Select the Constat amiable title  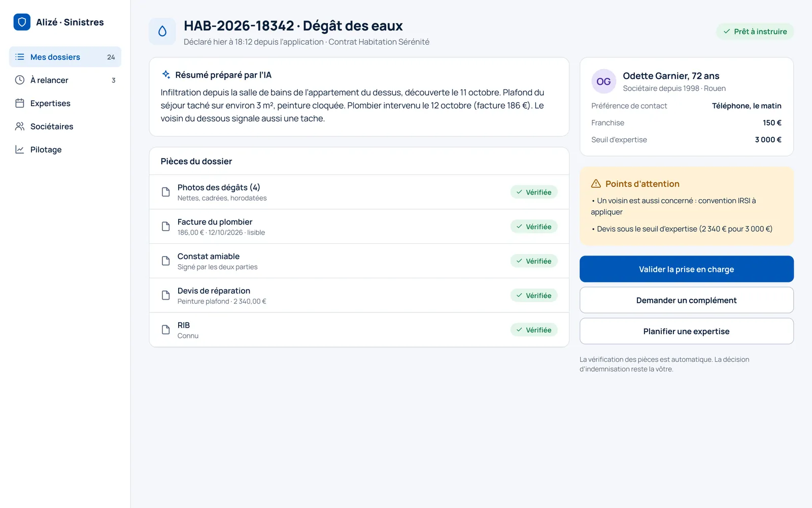[x=209, y=257]
